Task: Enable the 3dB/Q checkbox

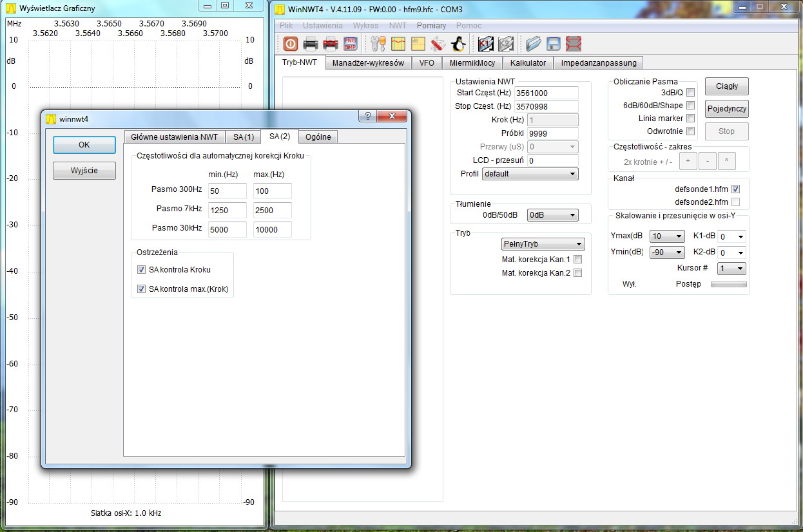Action: tap(691, 93)
